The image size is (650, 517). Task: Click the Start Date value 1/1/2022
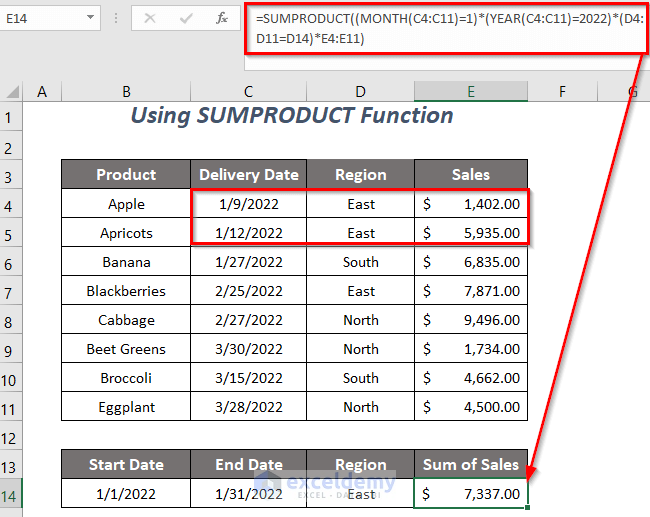(126, 494)
